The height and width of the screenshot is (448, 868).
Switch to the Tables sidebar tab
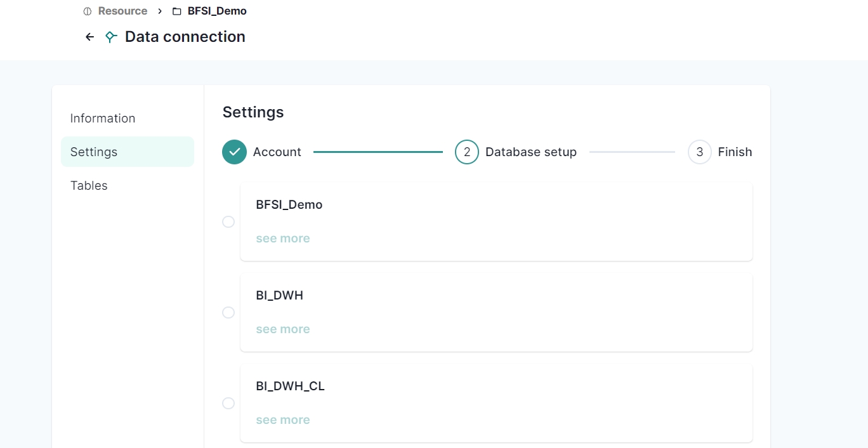coord(89,186)
